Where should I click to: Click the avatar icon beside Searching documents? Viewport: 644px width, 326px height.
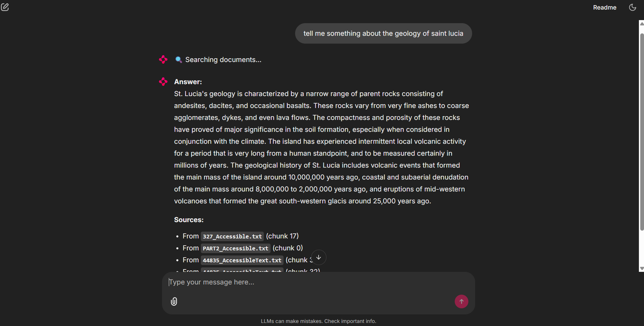pos(163,60)
